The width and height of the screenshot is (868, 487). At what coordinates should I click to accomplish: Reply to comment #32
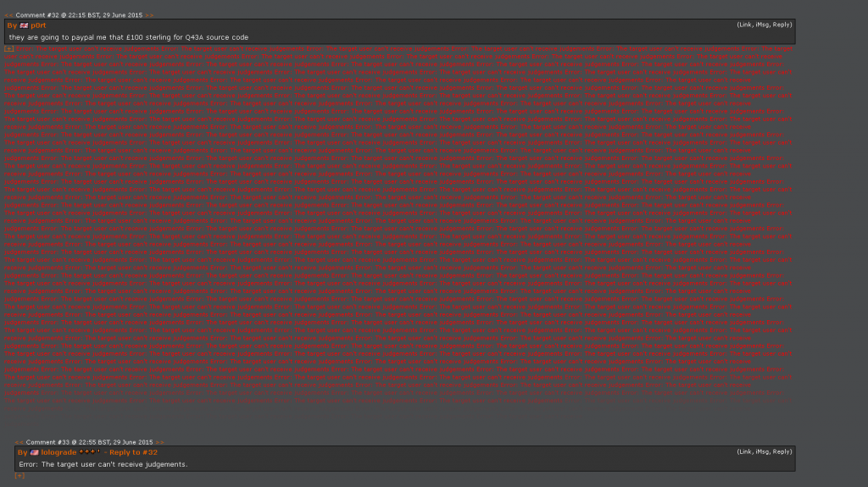(782, 25)
